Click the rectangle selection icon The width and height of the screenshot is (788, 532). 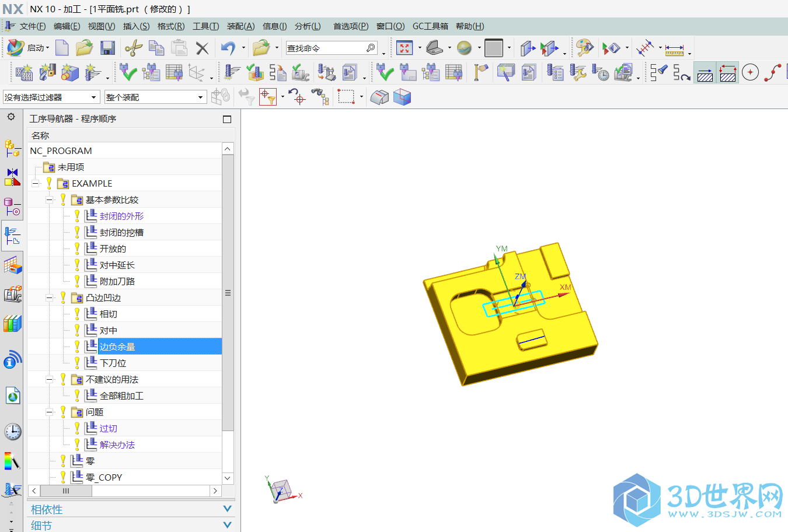tap(346, 97)
